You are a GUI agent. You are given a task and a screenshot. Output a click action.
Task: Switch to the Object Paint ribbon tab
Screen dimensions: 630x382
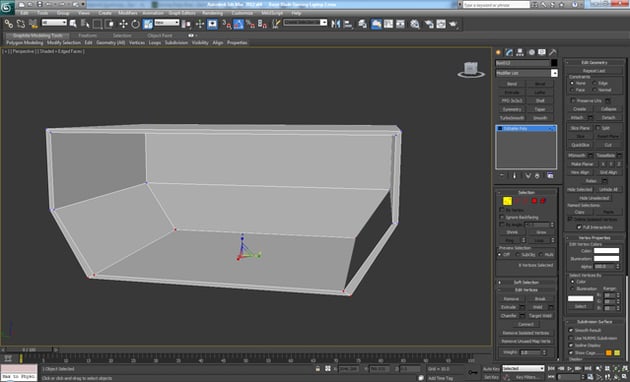[x=160, y=35]
